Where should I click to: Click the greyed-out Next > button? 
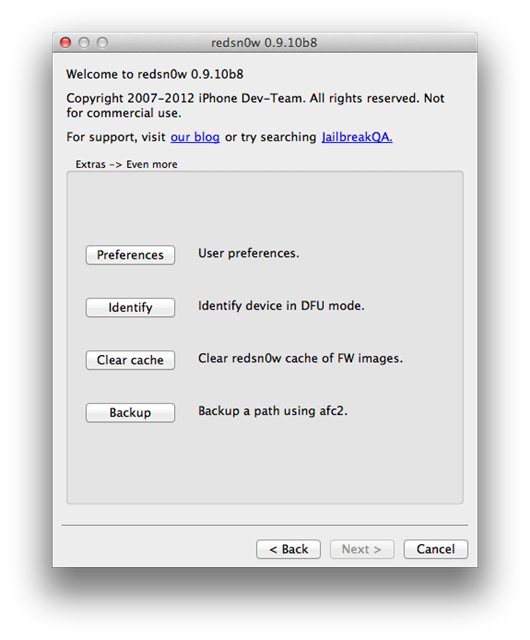[362, 549]
